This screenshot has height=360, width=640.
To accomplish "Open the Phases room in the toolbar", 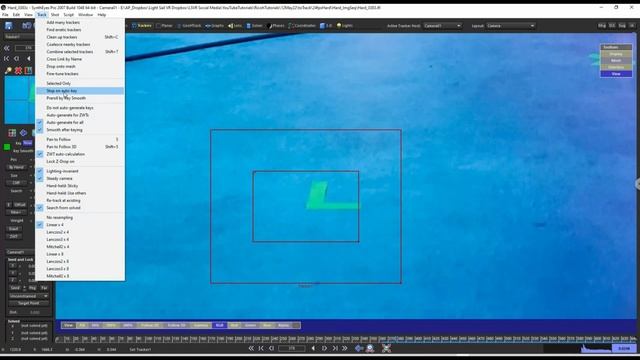I will click(x=276, y=26).
